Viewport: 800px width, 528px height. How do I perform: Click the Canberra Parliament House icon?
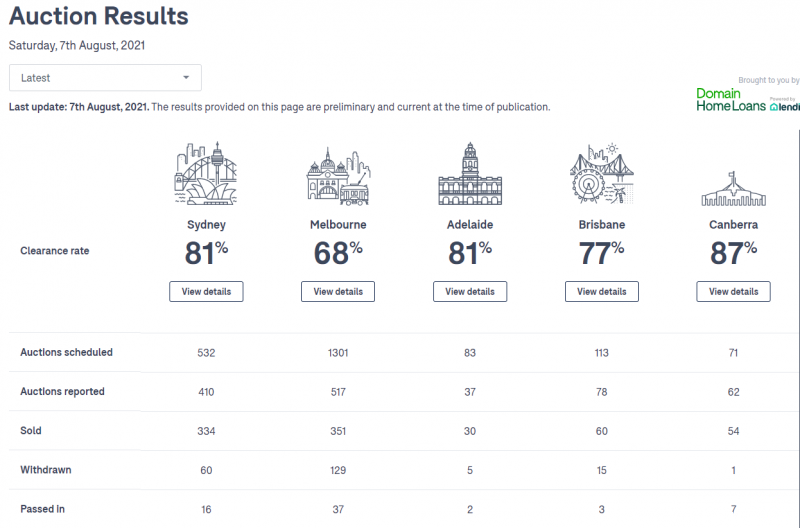[x=733, y=189]
